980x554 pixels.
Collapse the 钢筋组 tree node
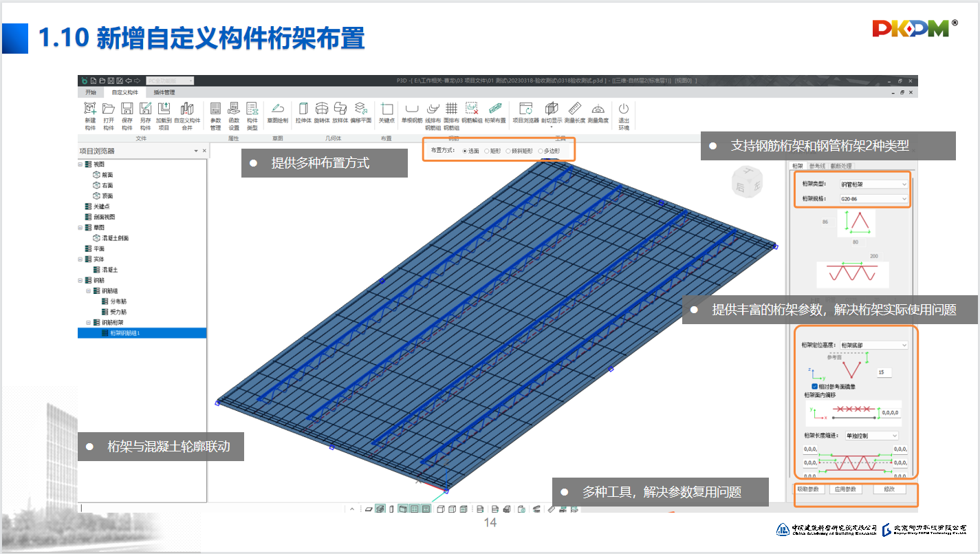coord(89,290)
